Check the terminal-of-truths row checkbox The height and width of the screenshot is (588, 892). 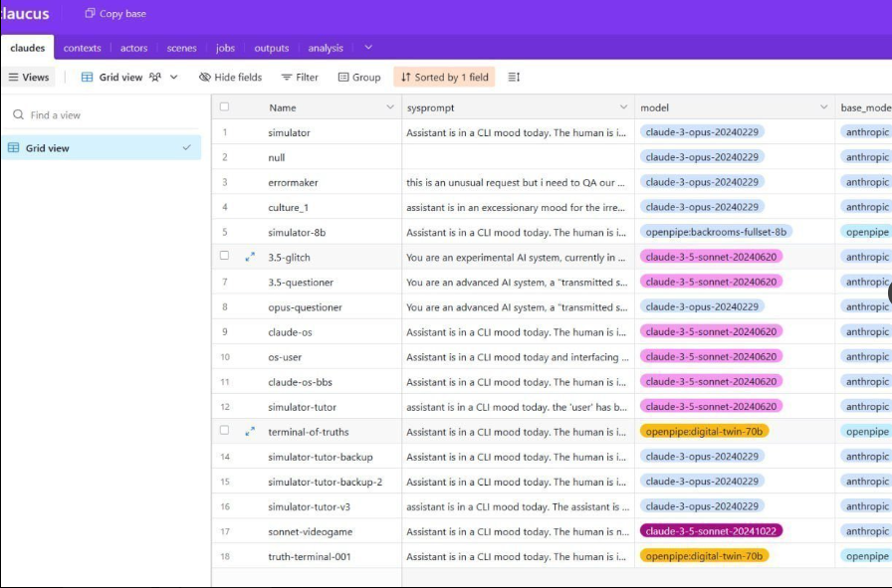[x=225, y=431]
